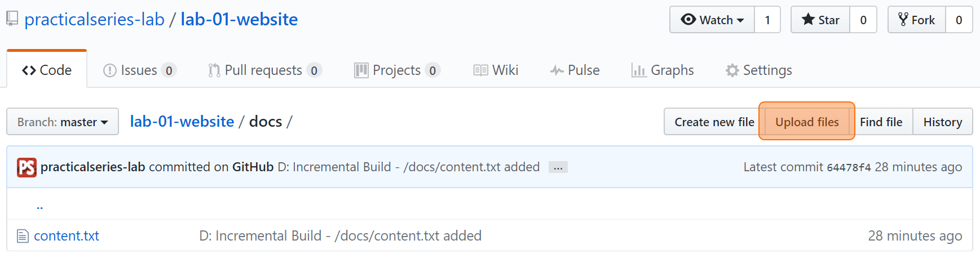980x258 pixels.
Task: Open the Graphs tab
Action: tap(663, 70)
